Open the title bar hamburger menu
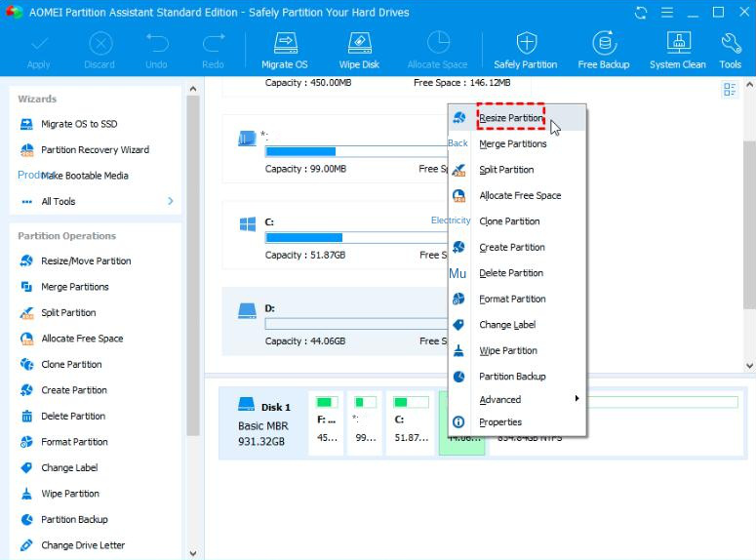Viewport: 756px width, 560px height. coord(666,13)
